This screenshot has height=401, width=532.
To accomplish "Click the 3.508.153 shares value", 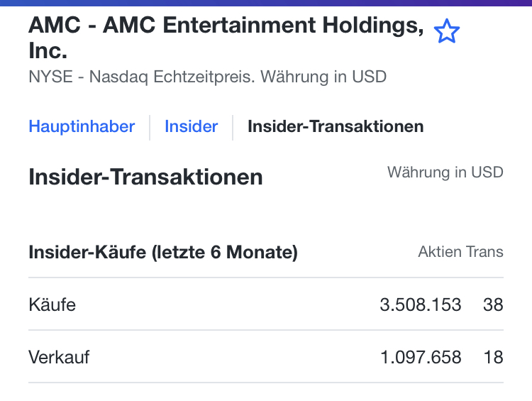I will coord(421,304).
